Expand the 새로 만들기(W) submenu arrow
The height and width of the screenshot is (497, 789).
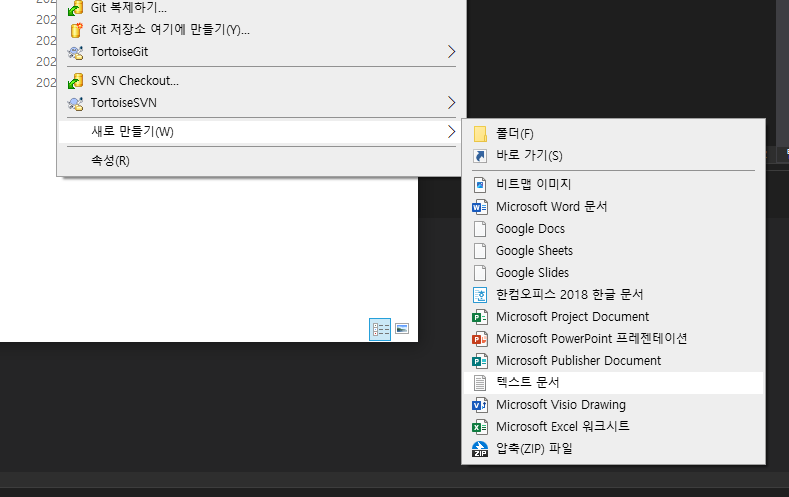[451, 132]
